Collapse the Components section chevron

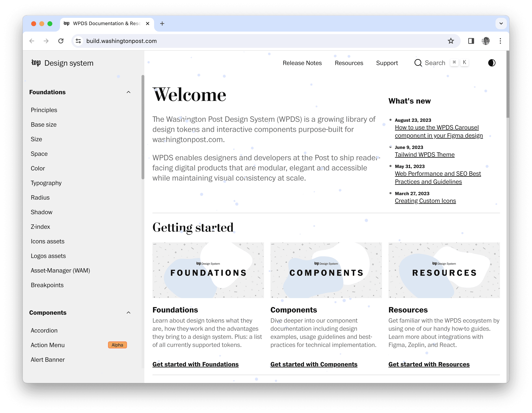tap(129, 313)
